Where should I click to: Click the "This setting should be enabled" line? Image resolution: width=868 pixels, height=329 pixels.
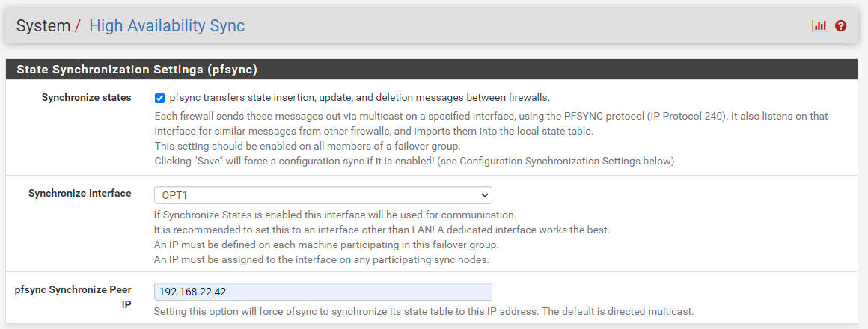tap(308, 146)
